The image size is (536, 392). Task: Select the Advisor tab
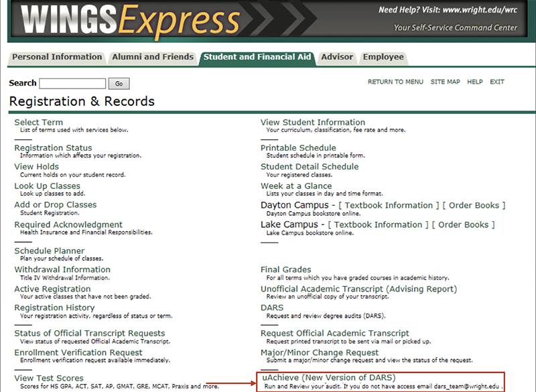tap(337, 58)
